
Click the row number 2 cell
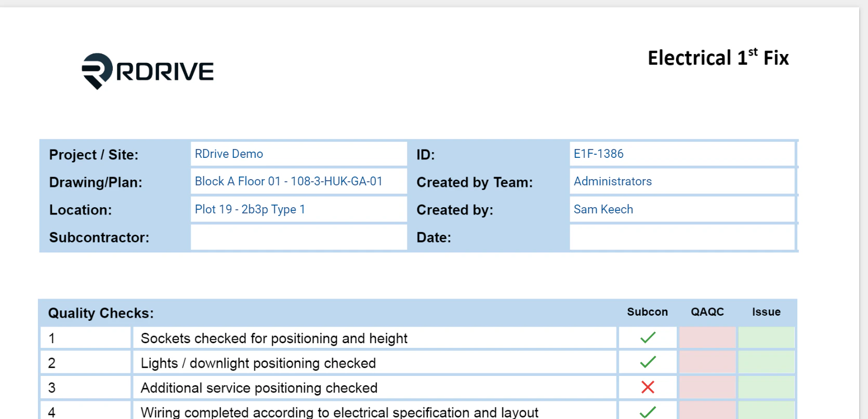(86, 362)
